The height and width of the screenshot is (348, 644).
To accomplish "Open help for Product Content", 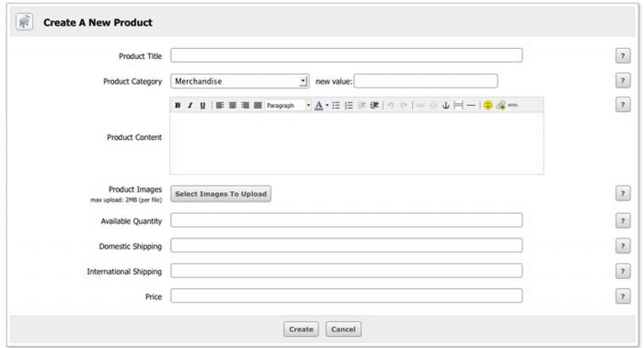I will (x=623, y=104).
